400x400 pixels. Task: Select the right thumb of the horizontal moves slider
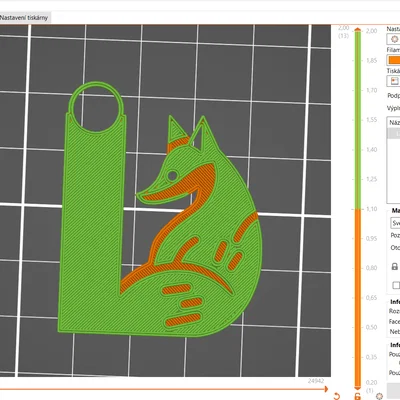326,389
